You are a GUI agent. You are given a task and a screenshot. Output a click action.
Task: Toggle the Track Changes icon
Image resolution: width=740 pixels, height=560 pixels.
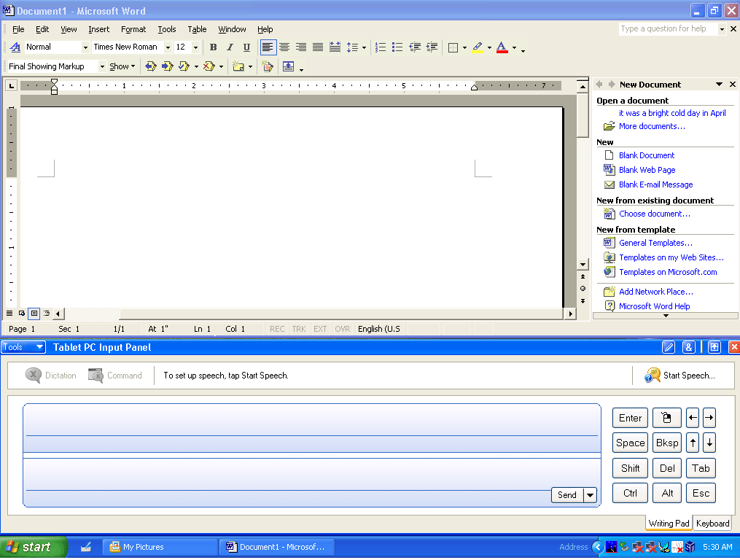point(268,66)
